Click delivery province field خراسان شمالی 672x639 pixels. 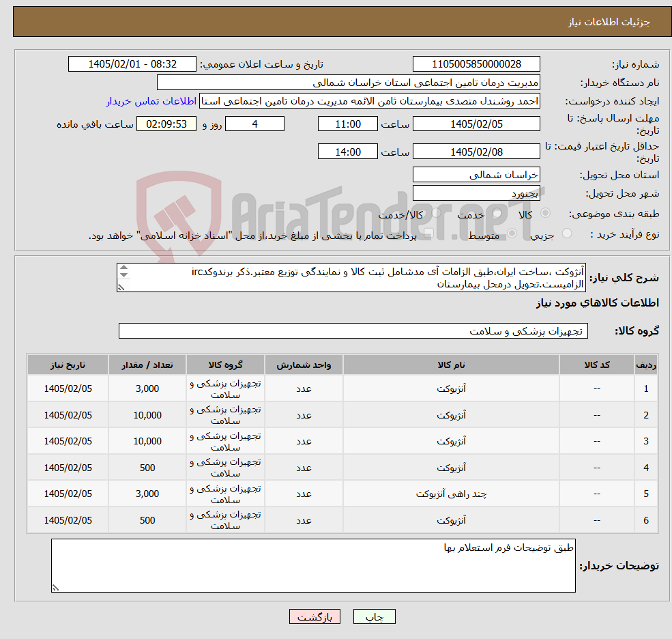(476, 175)
